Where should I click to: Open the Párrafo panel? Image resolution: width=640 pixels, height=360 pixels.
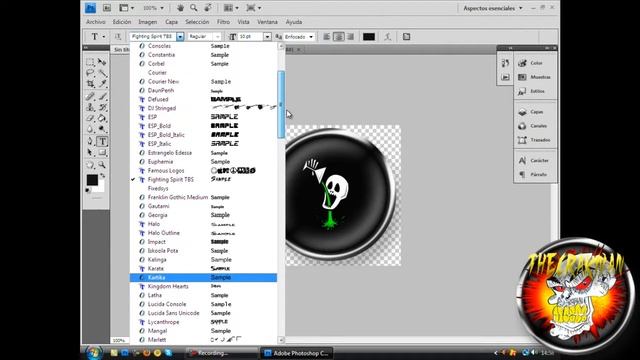pos(535,175)
